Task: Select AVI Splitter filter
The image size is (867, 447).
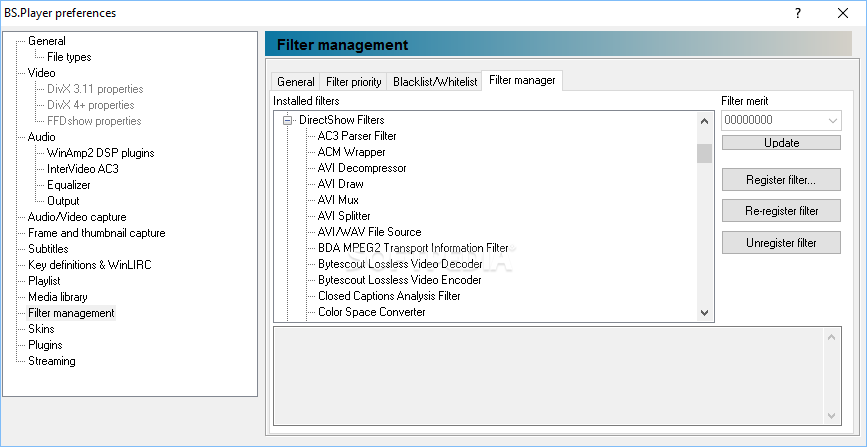Action: click(344, 216)
